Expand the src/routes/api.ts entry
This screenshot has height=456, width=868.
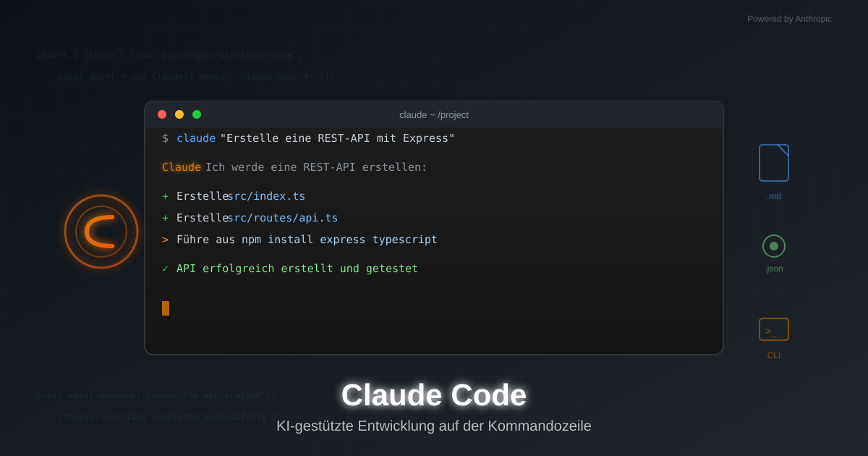pyautogui.click(x=283, y=217)
